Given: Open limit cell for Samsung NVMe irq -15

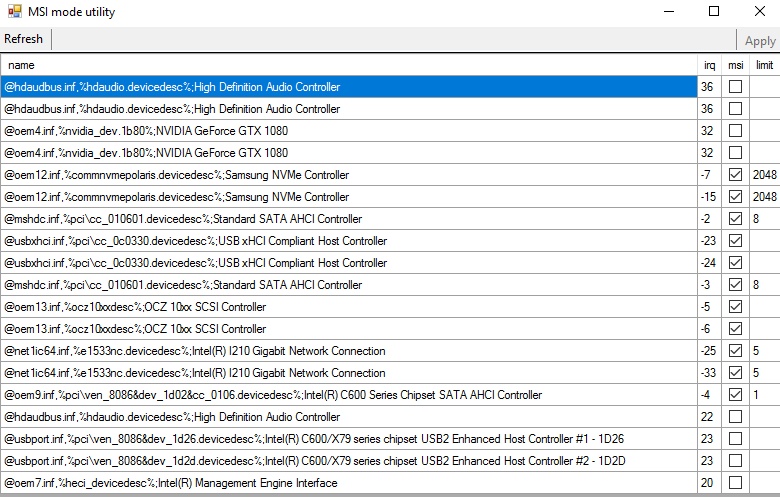Looking at the screenshot, I should (x=764, y=197).
